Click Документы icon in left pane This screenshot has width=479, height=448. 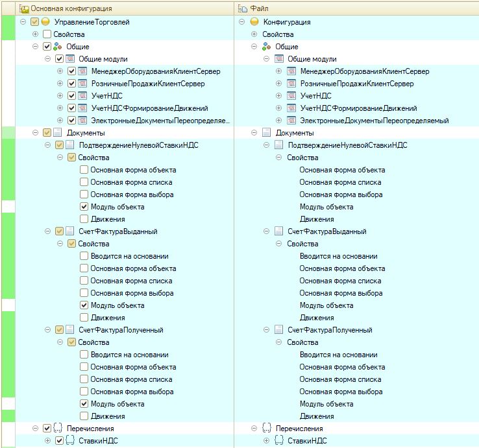[57, 132]
